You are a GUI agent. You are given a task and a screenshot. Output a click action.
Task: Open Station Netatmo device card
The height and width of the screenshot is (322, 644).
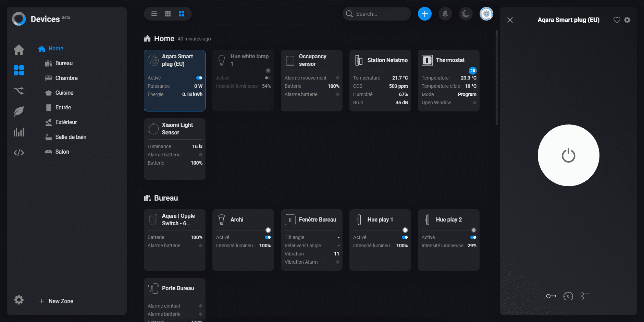pos(380,81)
